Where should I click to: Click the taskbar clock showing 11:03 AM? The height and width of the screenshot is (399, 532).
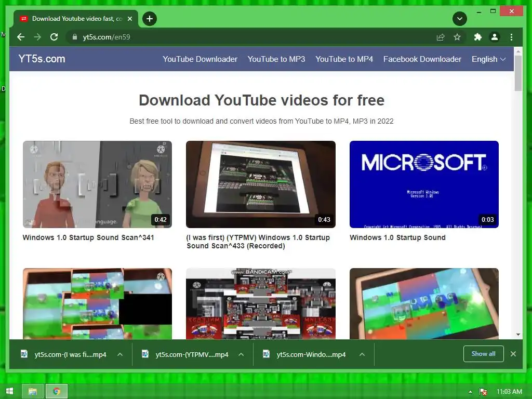[x=509, y=392]
